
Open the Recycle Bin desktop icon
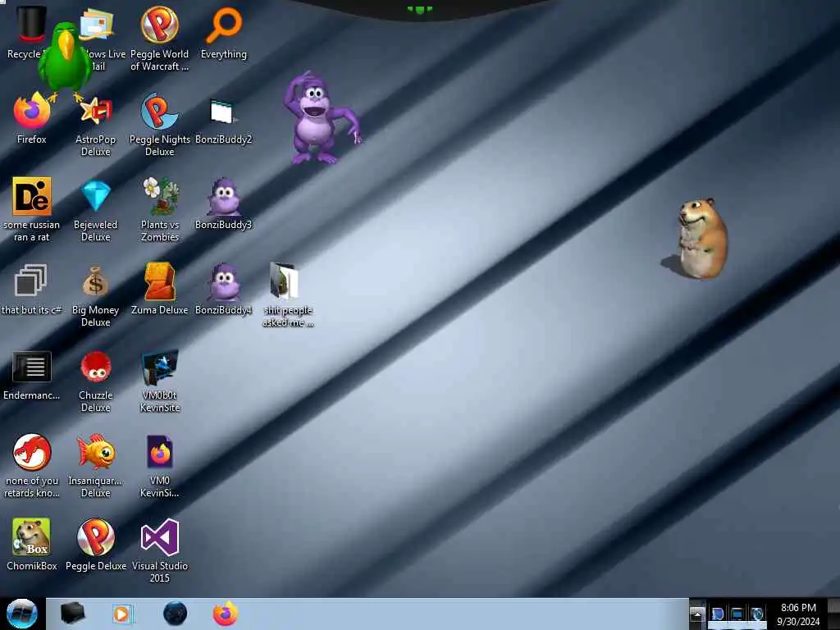[30, 24]
